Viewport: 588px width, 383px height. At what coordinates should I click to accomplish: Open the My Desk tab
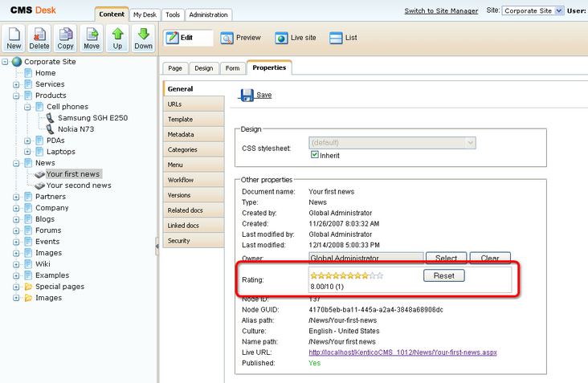(x=145, y=14)
